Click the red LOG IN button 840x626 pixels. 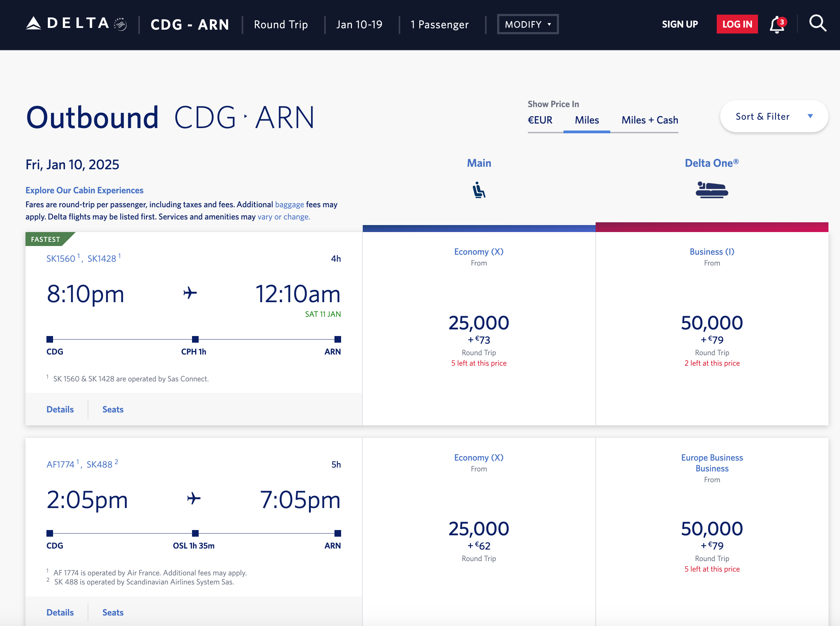coord(737,24)
